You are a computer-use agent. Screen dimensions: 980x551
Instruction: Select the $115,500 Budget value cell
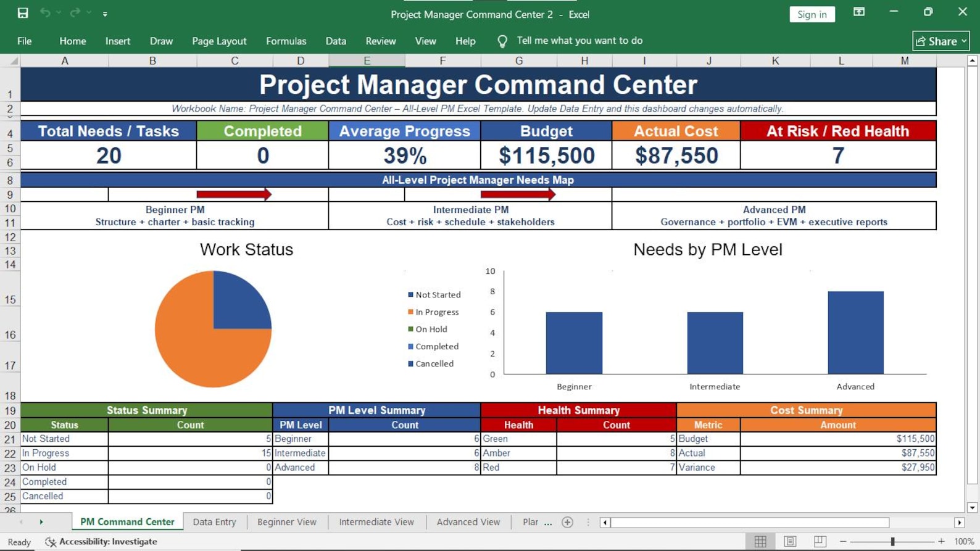(546, 155)
